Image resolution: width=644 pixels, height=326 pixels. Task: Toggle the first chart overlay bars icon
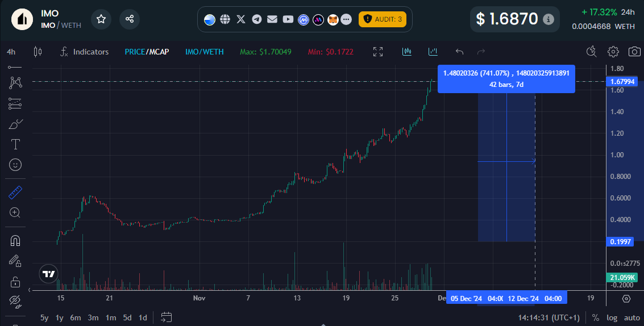[x=407, y=52]
